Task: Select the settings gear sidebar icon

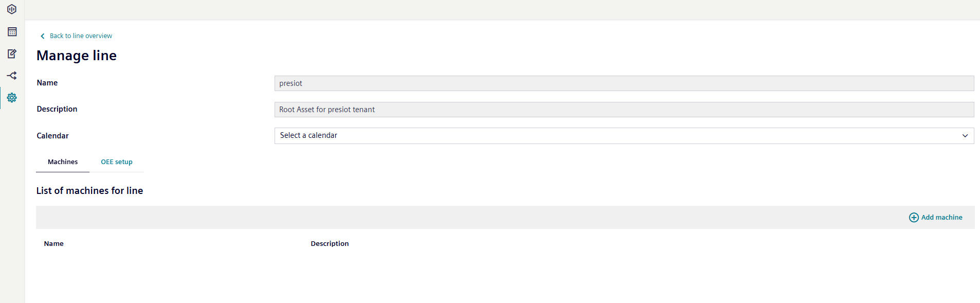Action: [12, 98]
